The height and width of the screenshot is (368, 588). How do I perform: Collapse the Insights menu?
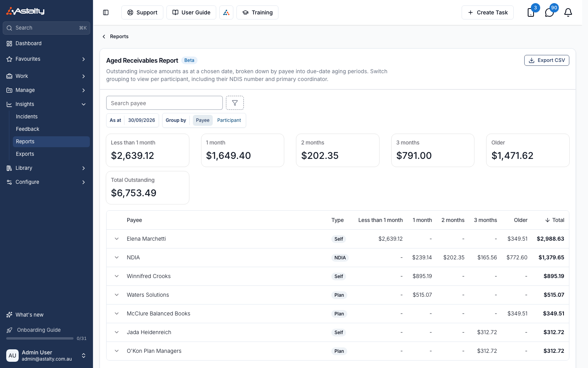tap(47, 104)
